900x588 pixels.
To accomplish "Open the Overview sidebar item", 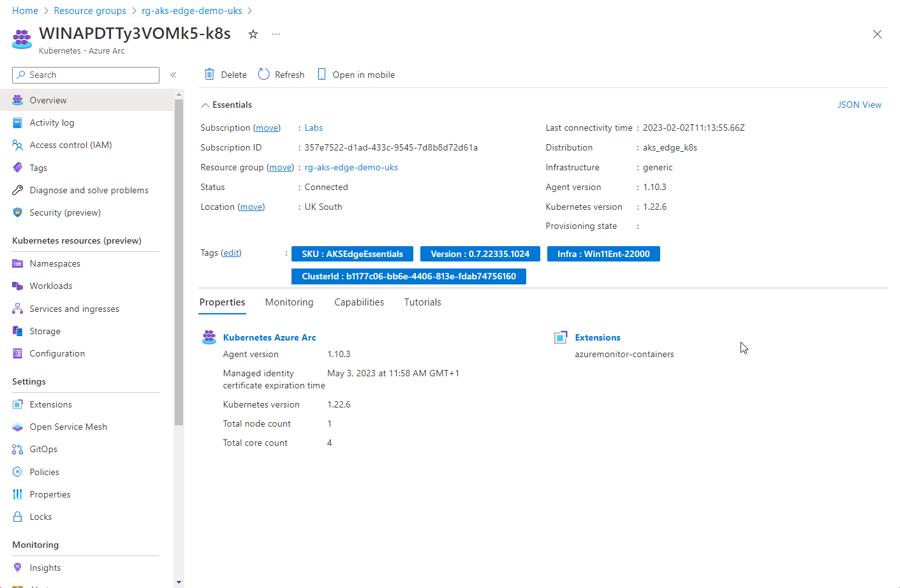I will [x=87, y=100].
